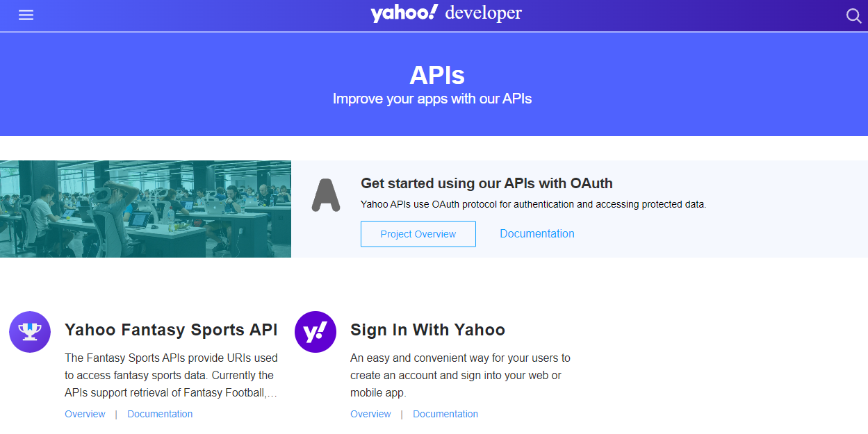Click the search magnifier icon
Image resolution: width=868 pixels, height=434 pixels.
[853, 16]
